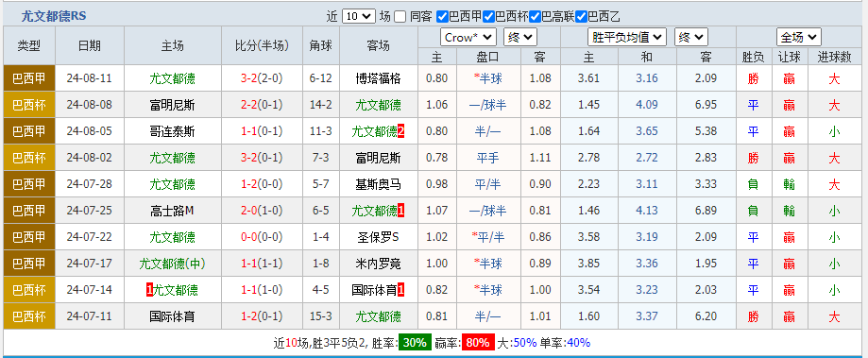Click the odds value 6.95
This screenshot has width=868, height=358.
706,105
